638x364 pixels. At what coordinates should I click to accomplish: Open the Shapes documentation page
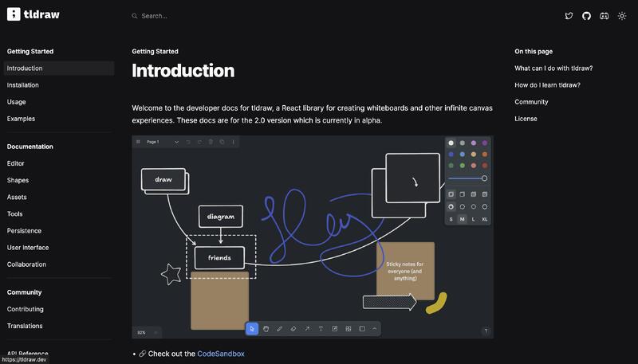18,180
